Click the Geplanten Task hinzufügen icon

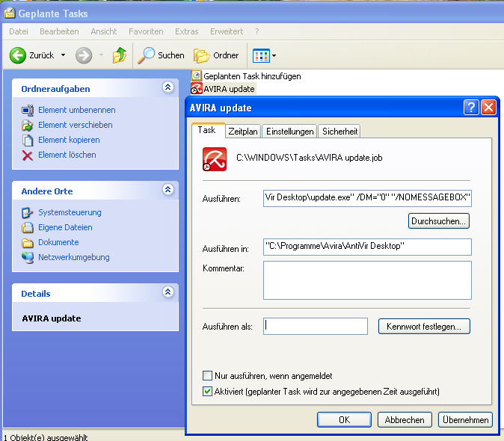point(196,75)
